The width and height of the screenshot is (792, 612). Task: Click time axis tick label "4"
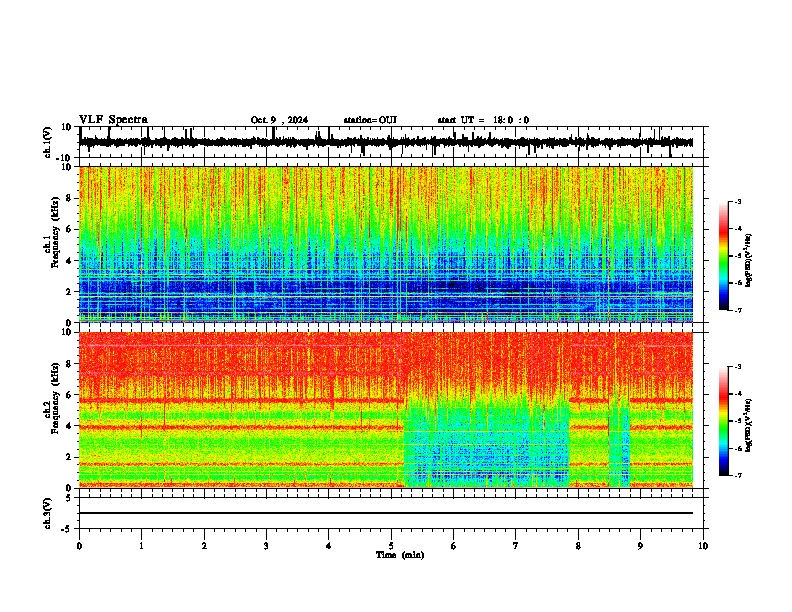(x=329, y=546)
